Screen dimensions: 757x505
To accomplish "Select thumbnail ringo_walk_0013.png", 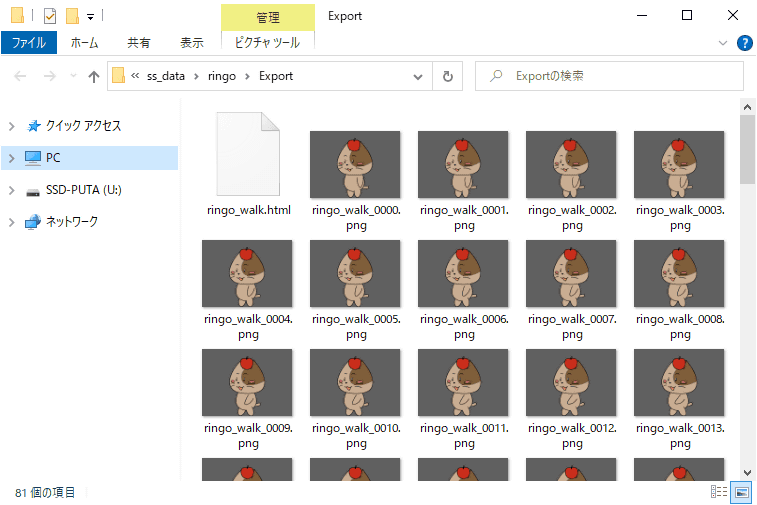I will click(679, 383).
